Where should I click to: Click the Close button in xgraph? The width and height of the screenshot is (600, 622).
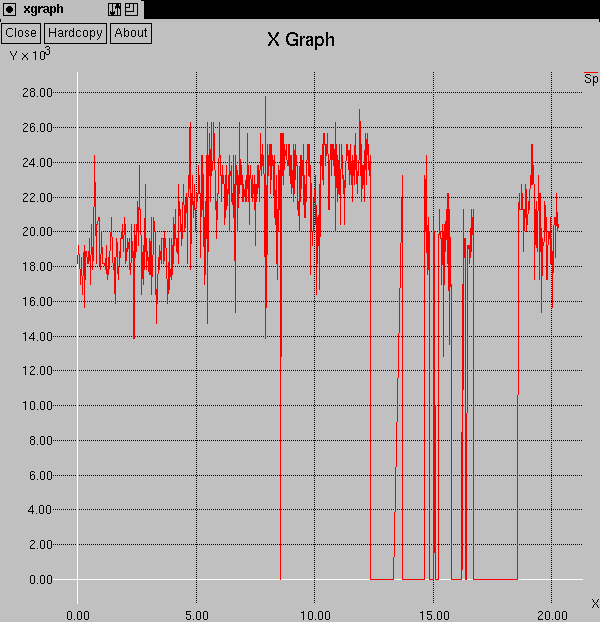click(21, 32)
